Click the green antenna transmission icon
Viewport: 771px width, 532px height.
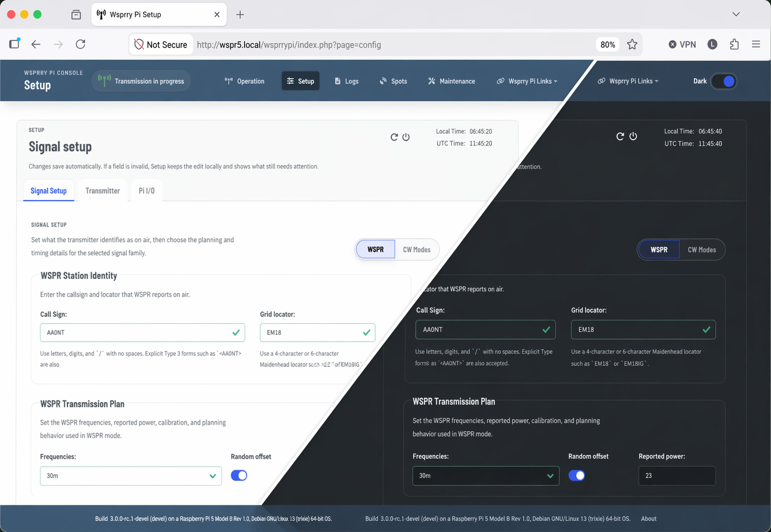(x=104, y=81)
